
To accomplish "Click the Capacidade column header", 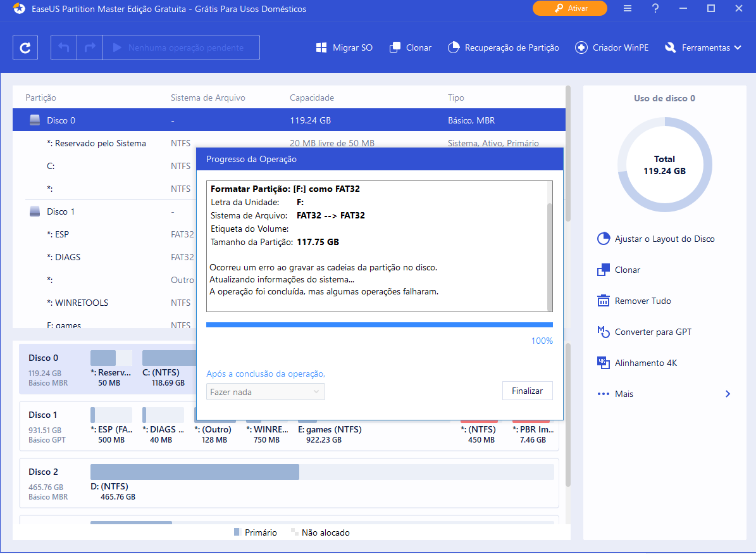I will pos(311,98).
